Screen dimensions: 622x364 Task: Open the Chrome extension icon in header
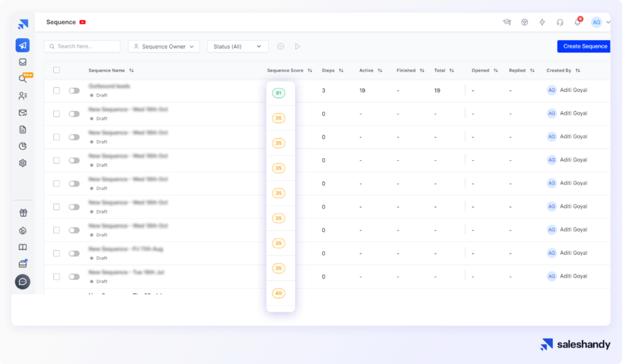coord(525,22)
